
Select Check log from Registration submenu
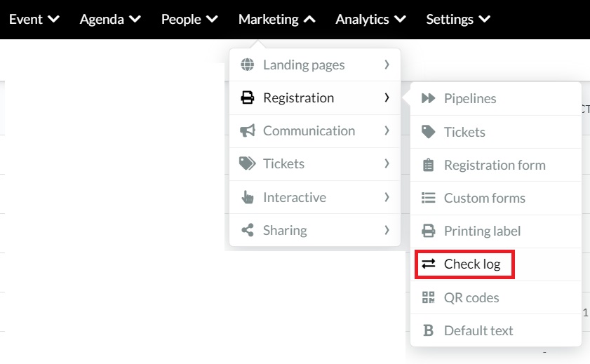(x=464, y=264)
